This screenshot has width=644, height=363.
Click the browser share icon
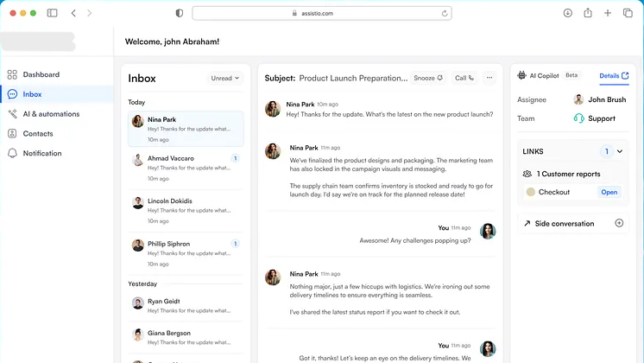coord(588,13)
